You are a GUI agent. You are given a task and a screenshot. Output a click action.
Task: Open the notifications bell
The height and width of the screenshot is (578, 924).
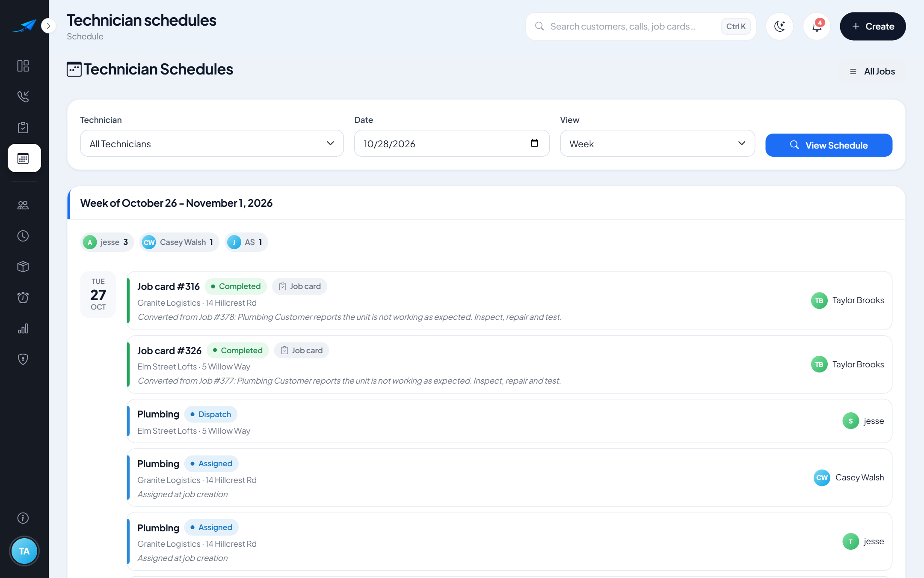pyautogui.click(x=817, y=26)
